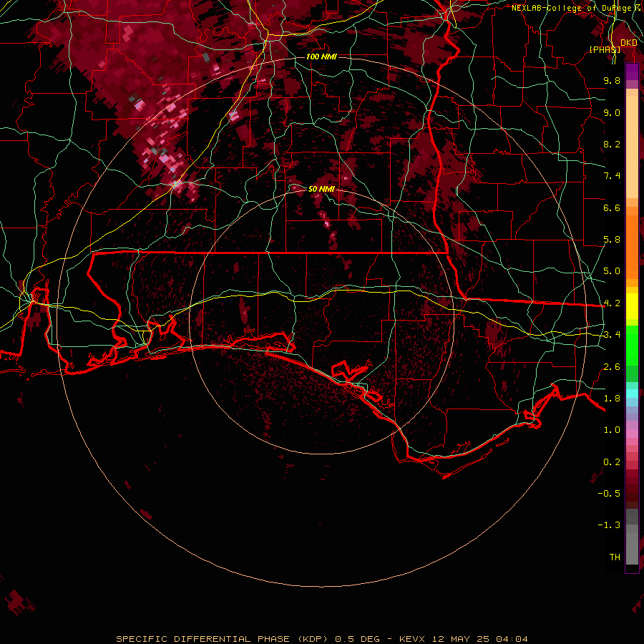Image resolution: width=644 pixels, height=644 pixels.
Task: Click the 8.2 value on the color scale
Action: tap(612, 144)
